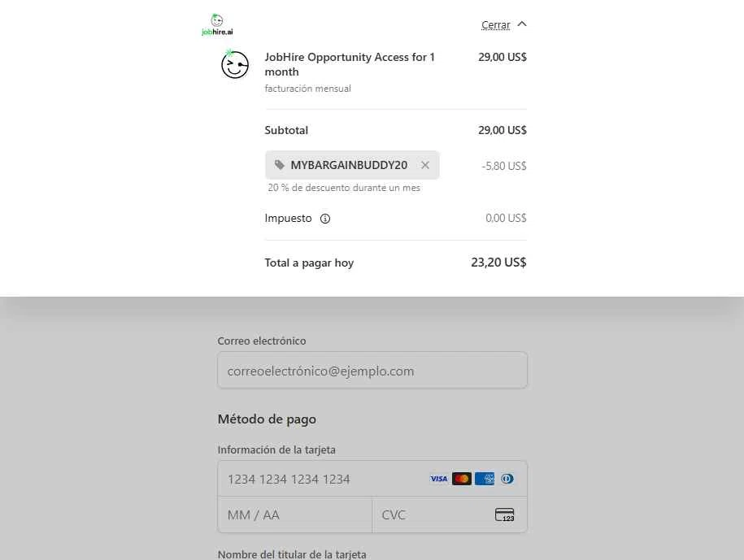Click the chevron arrow beside Cerrar
The image size is (744, 560).
522,24
